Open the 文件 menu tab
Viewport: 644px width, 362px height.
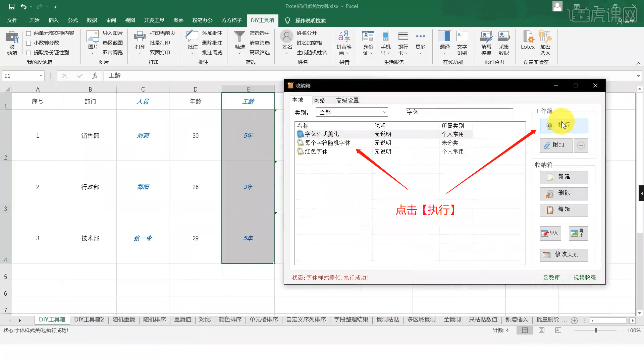click(12, 20)
